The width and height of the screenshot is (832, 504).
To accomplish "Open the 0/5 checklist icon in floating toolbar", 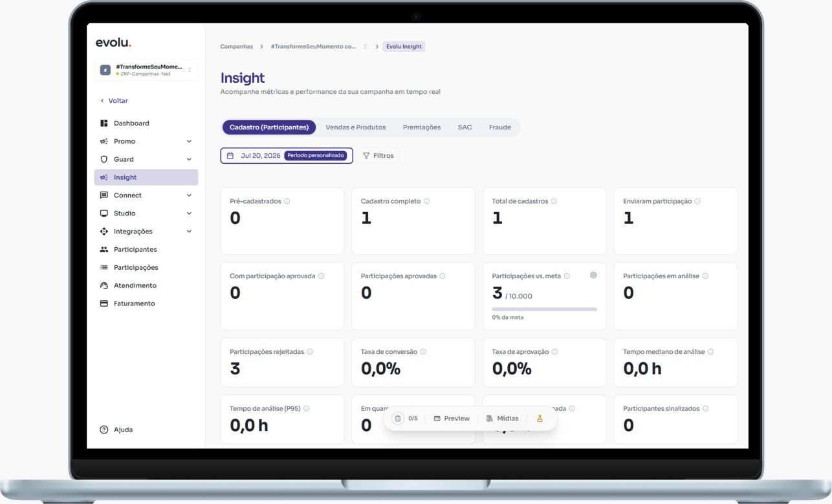I will tap(398, 419).
